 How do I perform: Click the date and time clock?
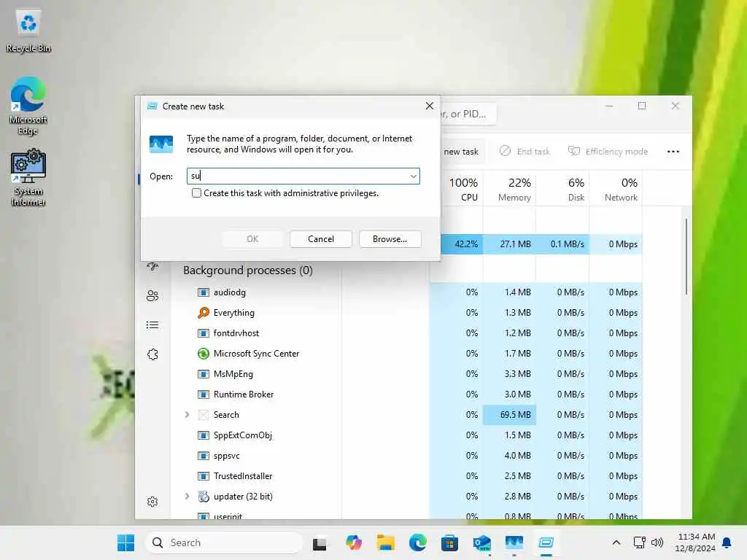[695, 542]
